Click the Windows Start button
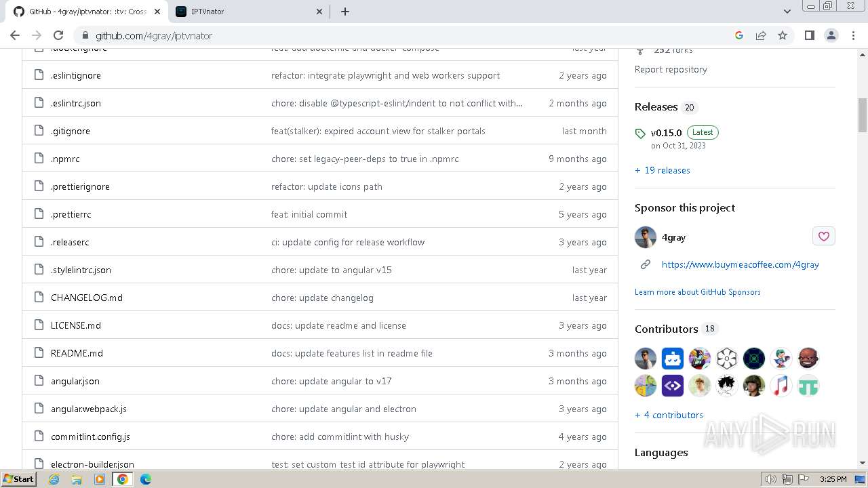This screenshot has height=488, width=868. (18, 479)
